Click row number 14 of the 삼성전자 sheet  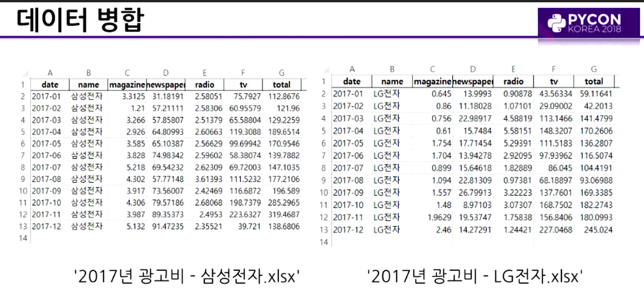(24, 238)
